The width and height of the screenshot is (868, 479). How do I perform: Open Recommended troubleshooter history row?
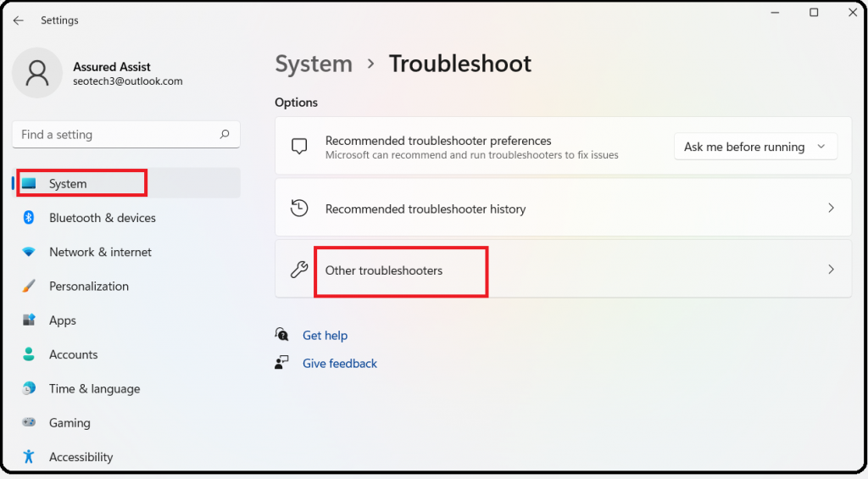click(563, 209)
